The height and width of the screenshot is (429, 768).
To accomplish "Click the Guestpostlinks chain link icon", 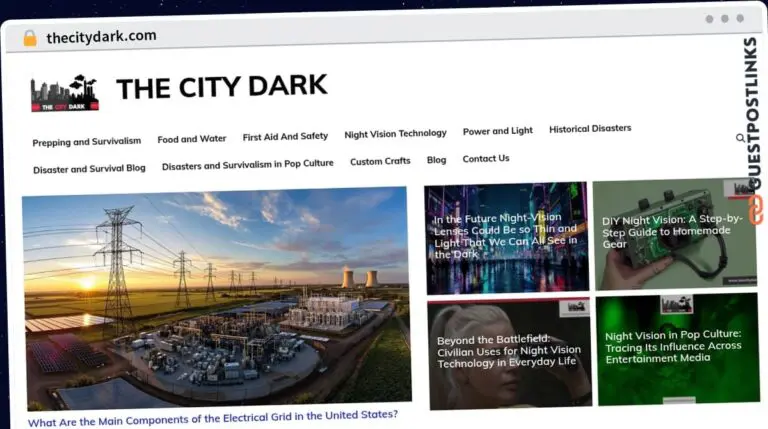I will coord(754,210).
